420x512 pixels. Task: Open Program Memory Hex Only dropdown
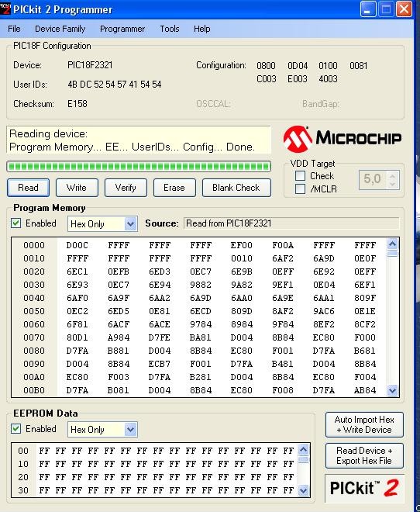point(130,224)
